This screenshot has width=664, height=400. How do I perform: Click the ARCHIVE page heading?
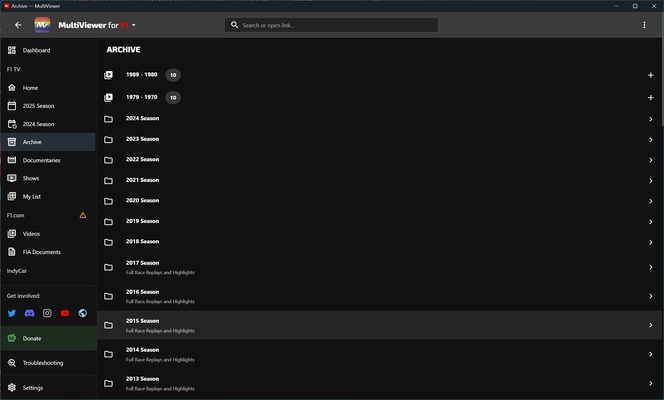(x=123, y=50)
